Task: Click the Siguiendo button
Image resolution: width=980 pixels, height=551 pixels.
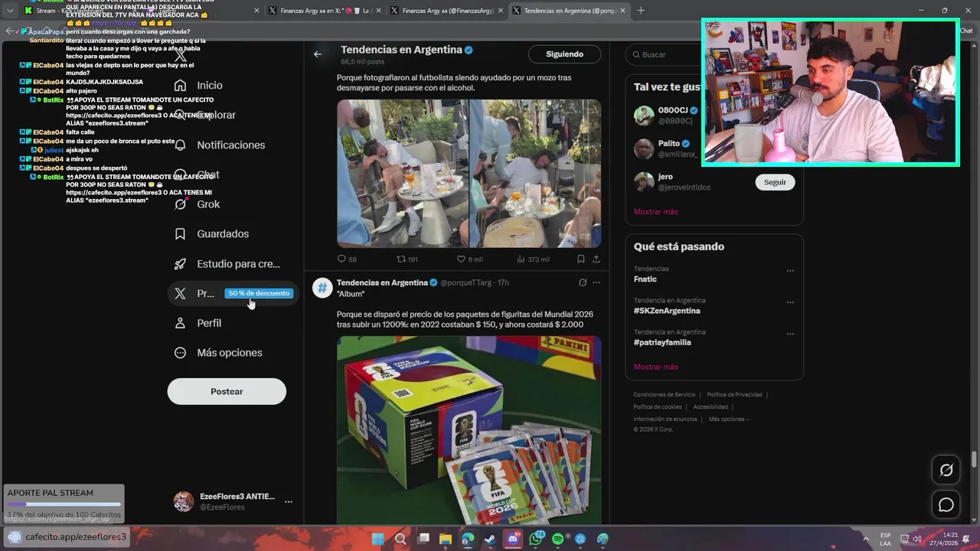Action: click(564, 54)
